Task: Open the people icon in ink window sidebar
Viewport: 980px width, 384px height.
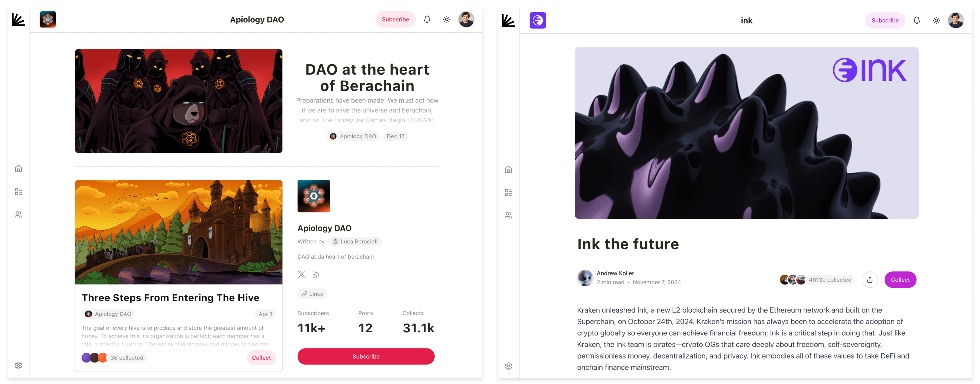Action: tap(508, 216)
